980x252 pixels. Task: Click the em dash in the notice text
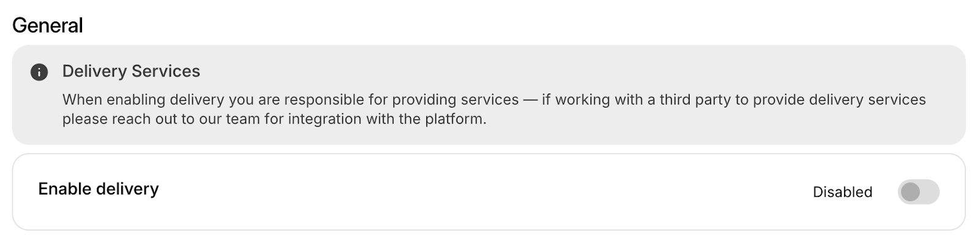click(530, 100)
